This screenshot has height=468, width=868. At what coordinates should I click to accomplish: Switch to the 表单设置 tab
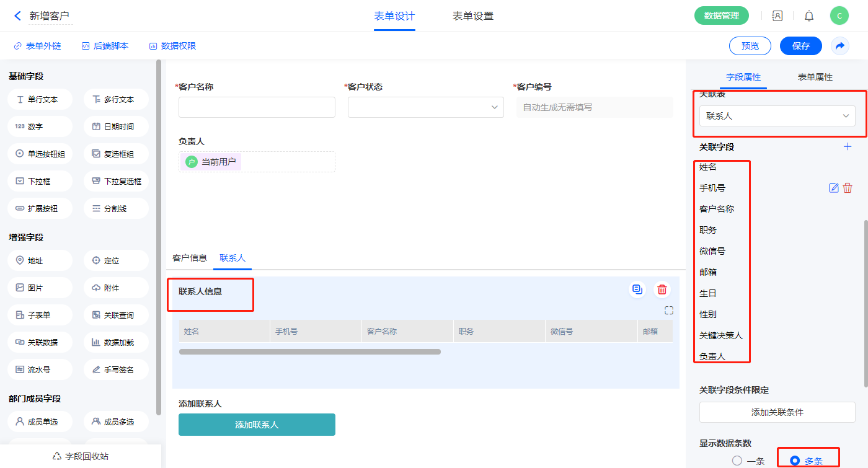coord(472,16)
